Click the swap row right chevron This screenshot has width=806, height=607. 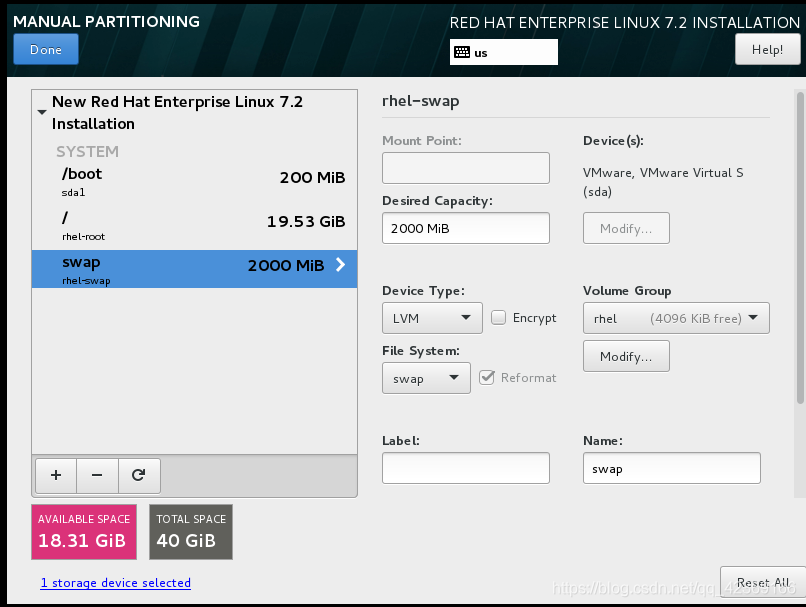[x=340, y=265]
